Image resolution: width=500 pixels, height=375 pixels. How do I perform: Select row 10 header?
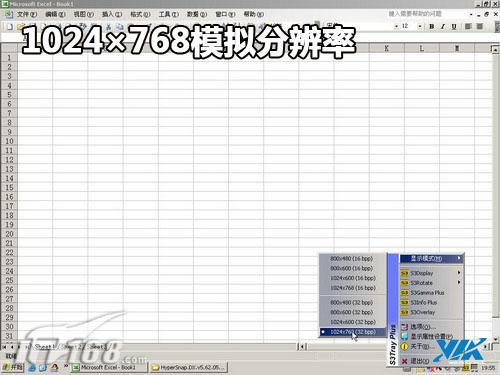coord(9,141)
